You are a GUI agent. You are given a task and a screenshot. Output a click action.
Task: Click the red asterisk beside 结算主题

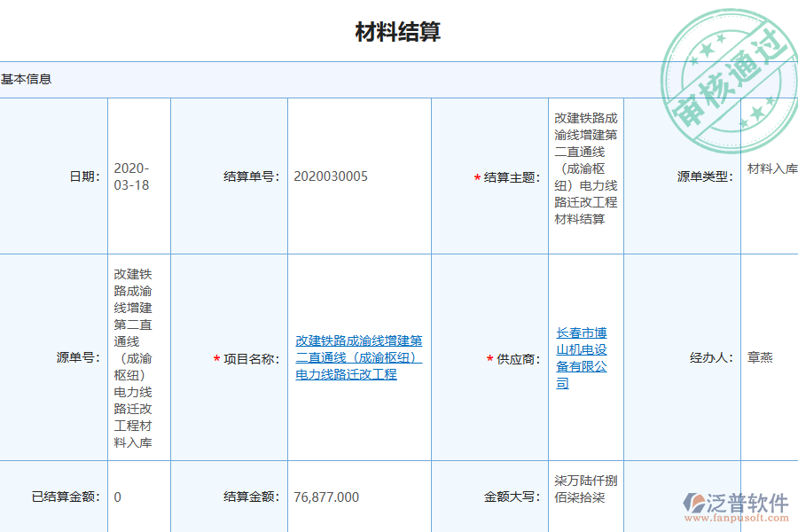pos(475,176)
